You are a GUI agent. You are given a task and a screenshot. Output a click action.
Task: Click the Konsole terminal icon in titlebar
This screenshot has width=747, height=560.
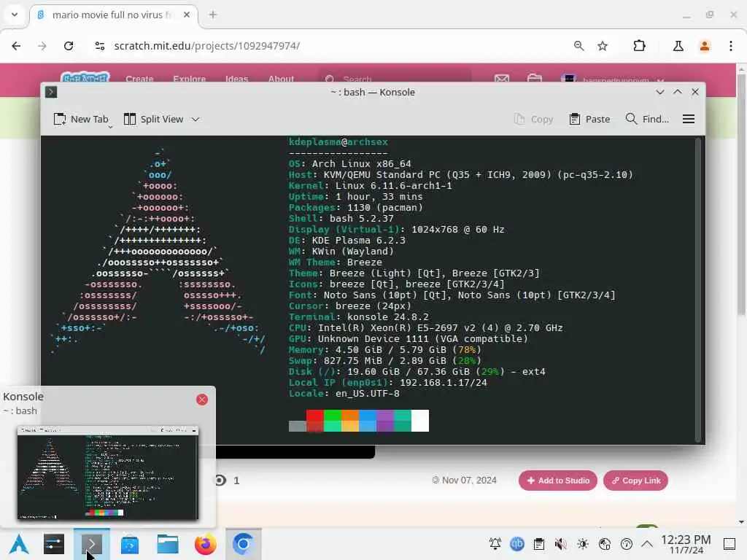click(51, 92)
